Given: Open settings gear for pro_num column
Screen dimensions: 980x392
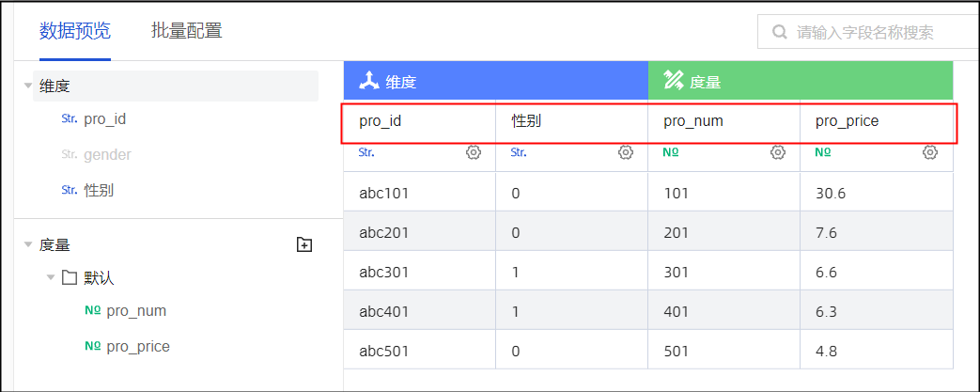Looking at the screenshot, I should tap(778, 152).
